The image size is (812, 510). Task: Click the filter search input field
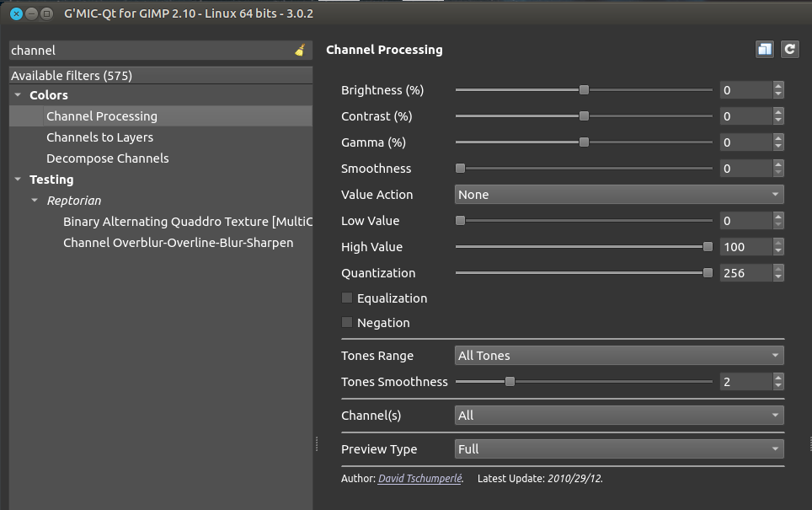[x=150, y=51]
